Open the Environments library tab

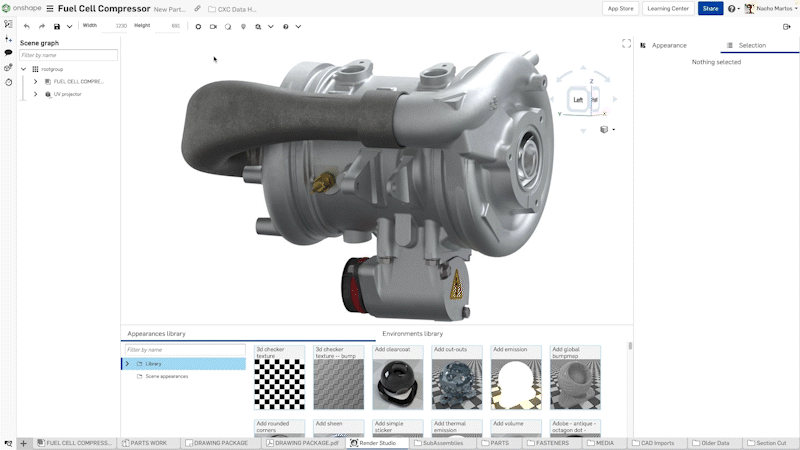pyautogui.click(x=413, y=334)
